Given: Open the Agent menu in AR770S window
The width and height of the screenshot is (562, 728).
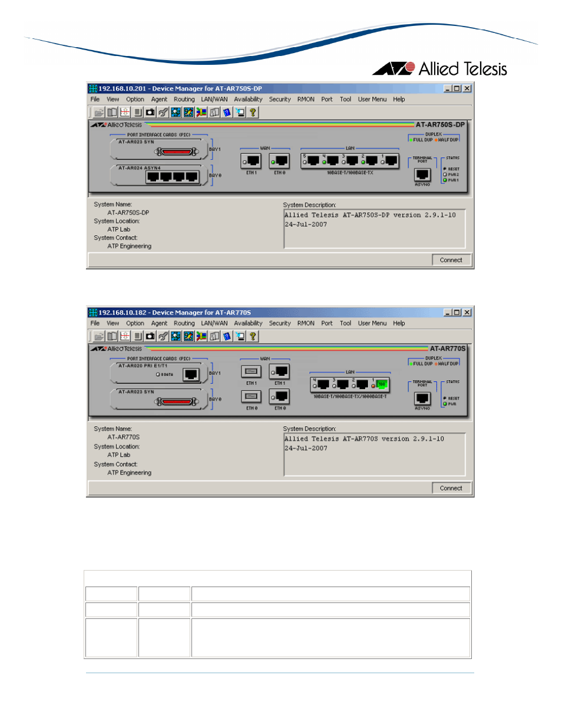Looking at the screenshot, I should pos(159,323).
